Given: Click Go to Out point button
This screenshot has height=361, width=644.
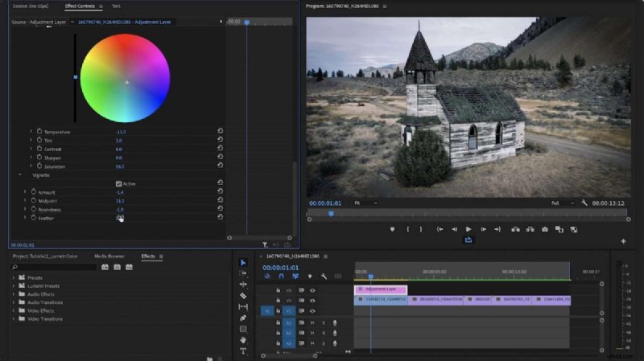Looking at the screenshot, I should point(497,229).
